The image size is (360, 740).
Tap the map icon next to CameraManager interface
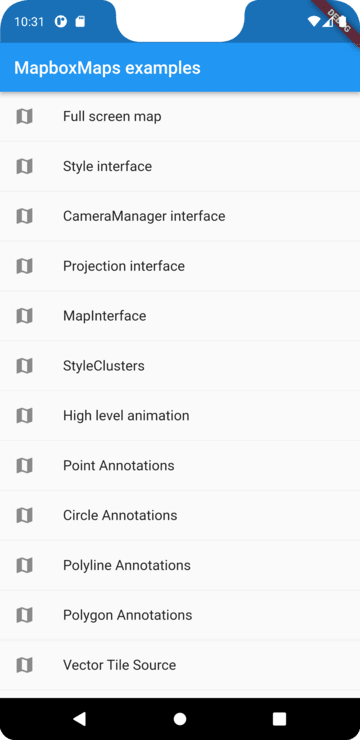click(25, 216)
